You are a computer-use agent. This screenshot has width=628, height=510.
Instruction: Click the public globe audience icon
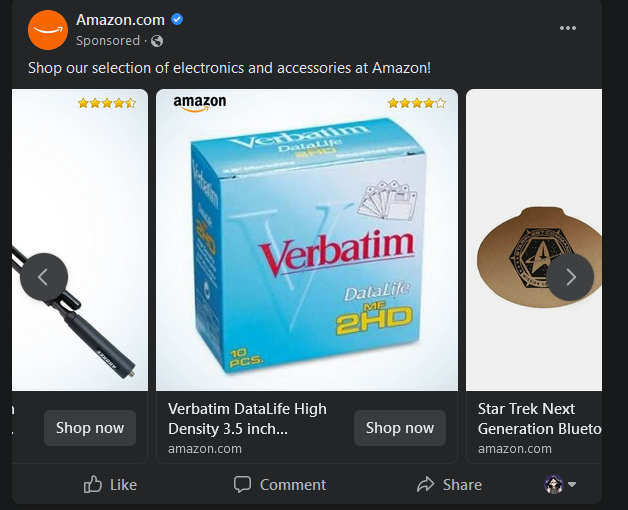click(x=157, y=41)
